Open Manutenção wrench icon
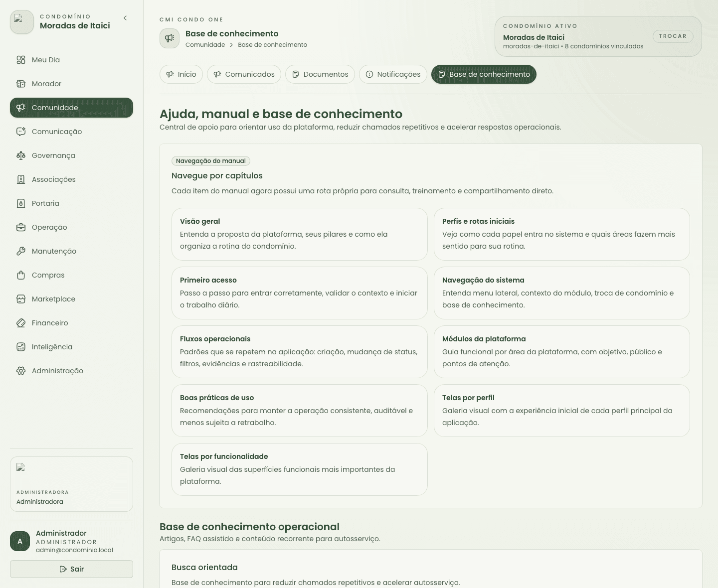 [21, 251]
